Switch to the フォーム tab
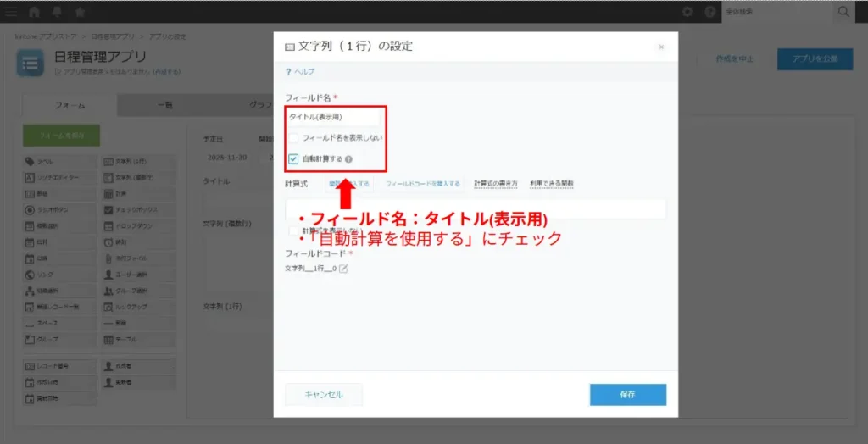868x444 pixels. tap(70, 105)
